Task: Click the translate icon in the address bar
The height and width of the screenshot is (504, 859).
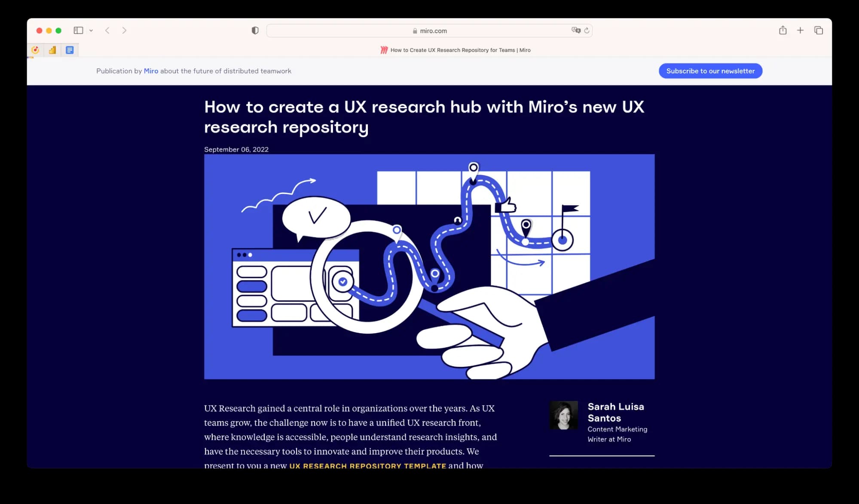Action: click(576, 30)
